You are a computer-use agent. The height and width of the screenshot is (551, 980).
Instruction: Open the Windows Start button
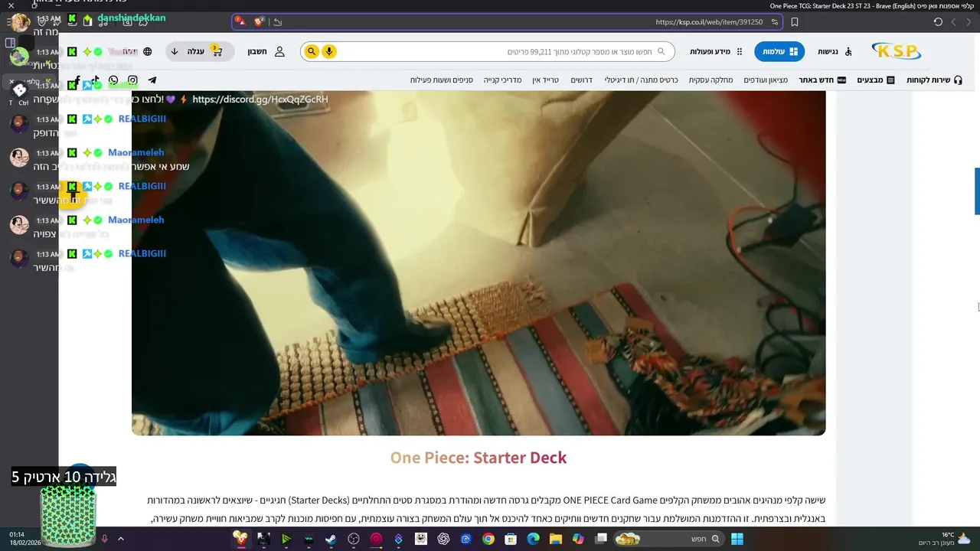tap(737, 539)
